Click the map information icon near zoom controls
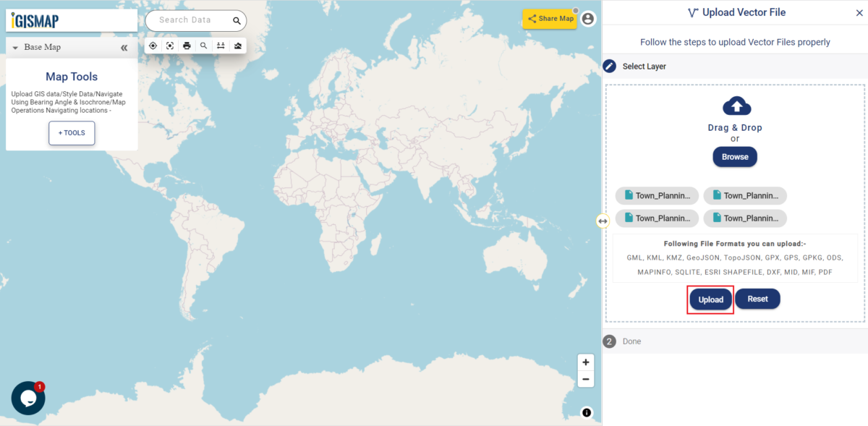The image size is (868, 426). 585,414
